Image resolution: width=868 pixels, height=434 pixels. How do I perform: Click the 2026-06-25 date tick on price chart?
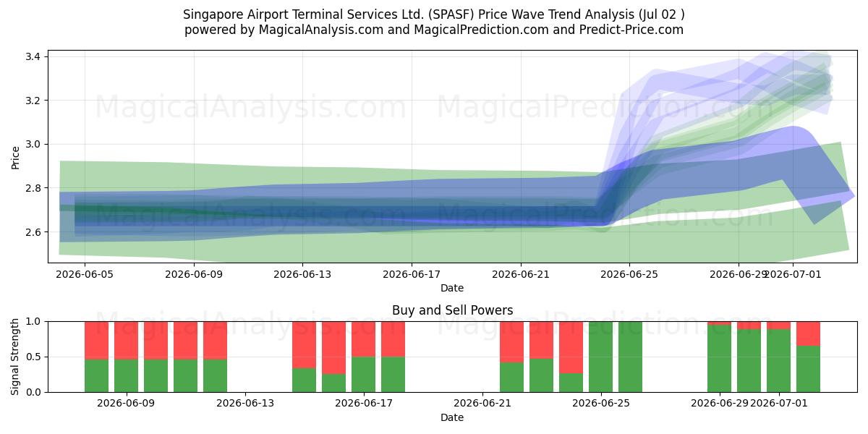pos(629,274)
